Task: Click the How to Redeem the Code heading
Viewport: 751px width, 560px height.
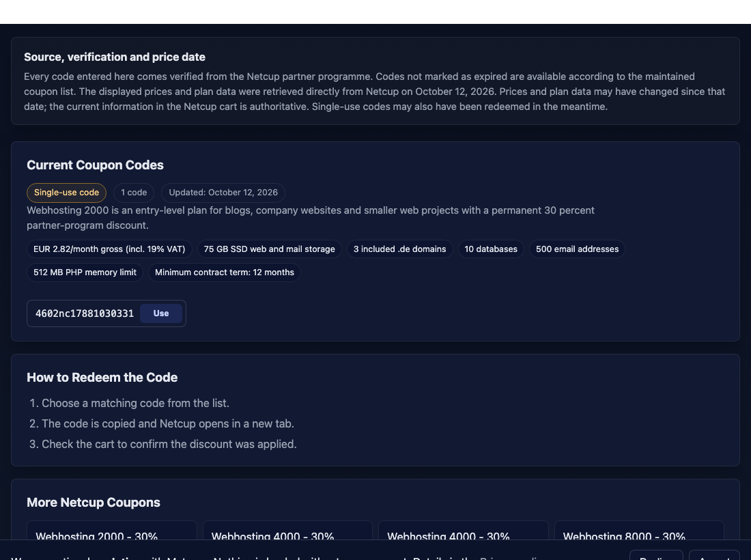Action: pos(102,378)
